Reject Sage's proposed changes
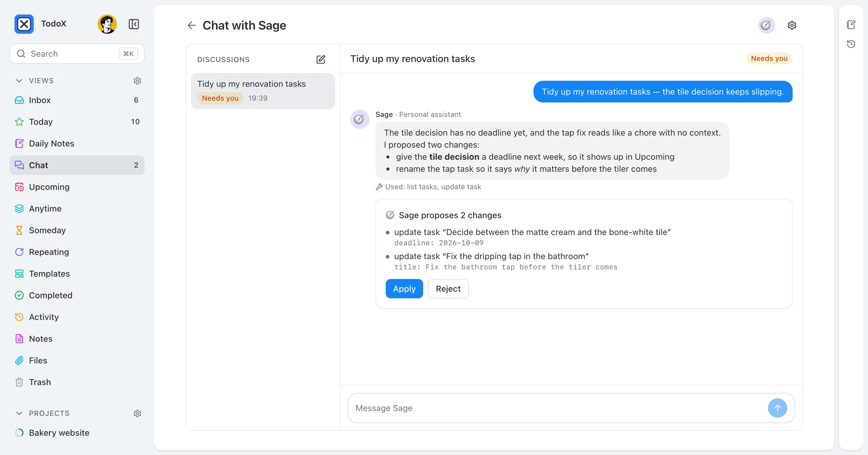868x455 pixels. [448, 289]
